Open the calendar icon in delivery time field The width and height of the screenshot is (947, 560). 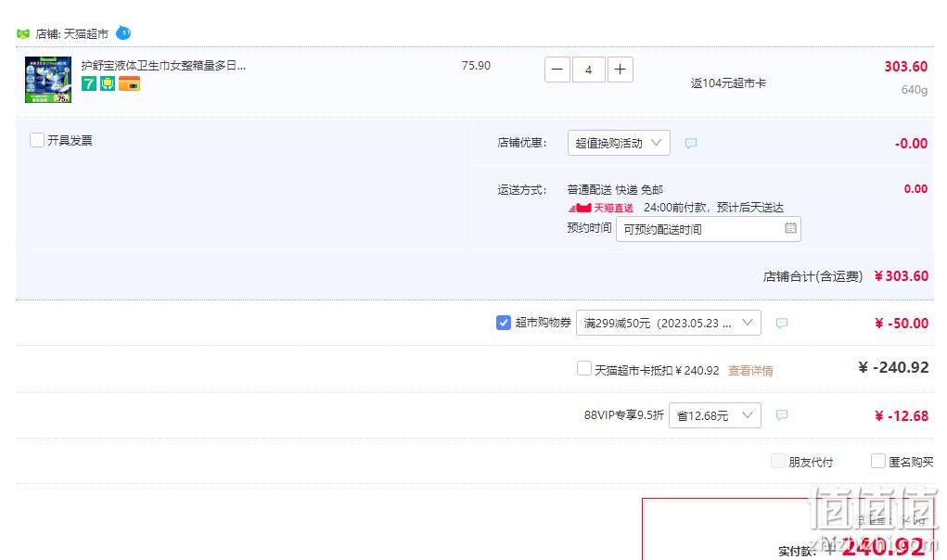tap(790, 228)
